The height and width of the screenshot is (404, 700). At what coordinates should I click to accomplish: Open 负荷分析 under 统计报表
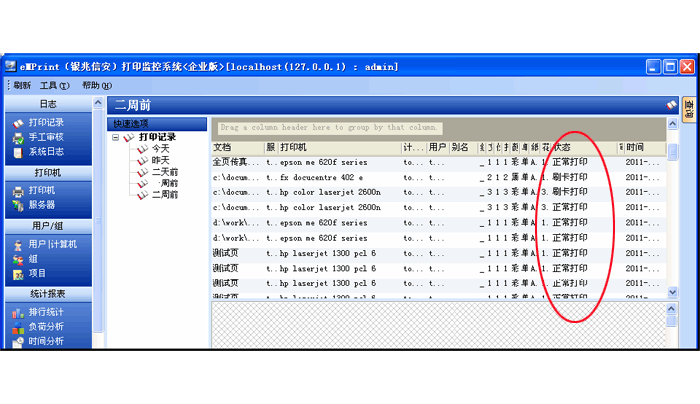point(45,326)
